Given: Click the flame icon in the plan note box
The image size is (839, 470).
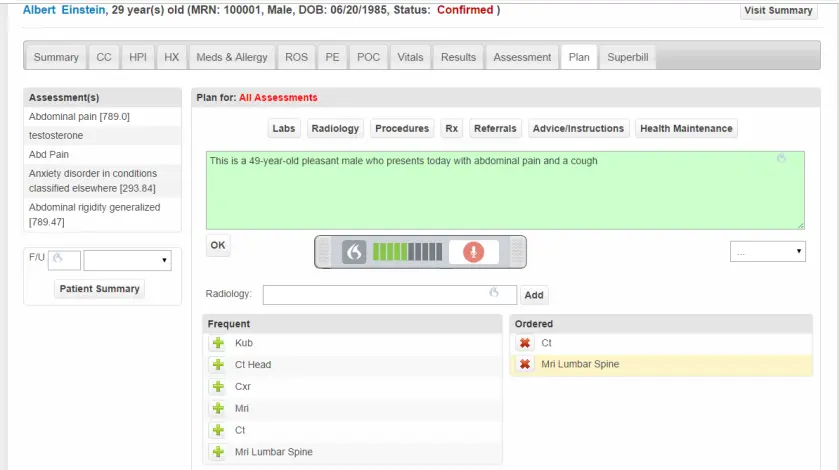Looking at the screenshot, I should 781,158.
